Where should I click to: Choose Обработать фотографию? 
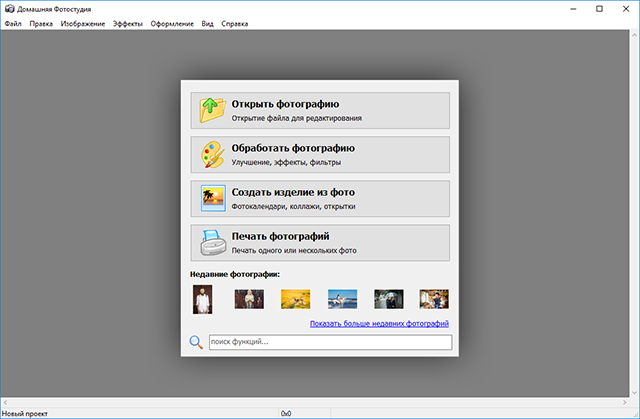click(x=320, y=154)
